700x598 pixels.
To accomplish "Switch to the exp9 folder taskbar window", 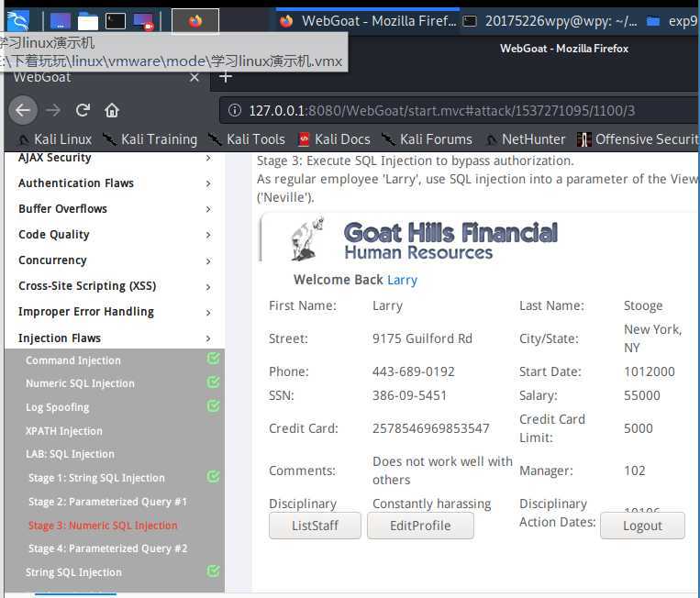I will [672, 21].
